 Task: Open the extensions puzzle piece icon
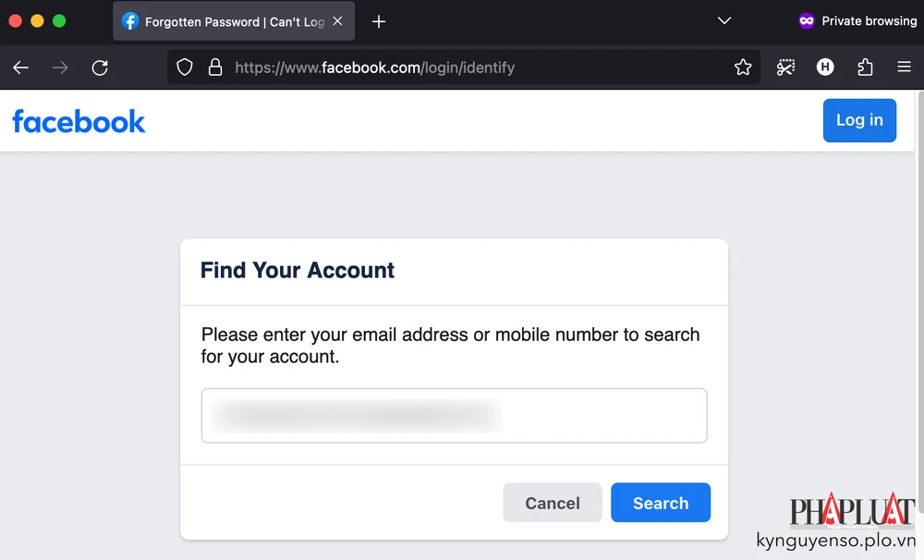click(865, 67)
